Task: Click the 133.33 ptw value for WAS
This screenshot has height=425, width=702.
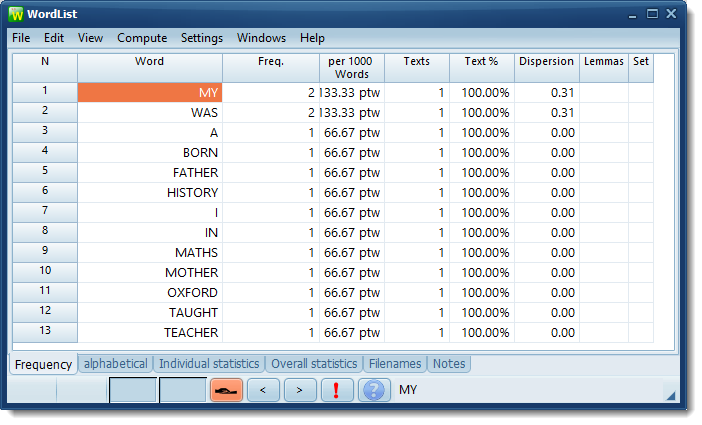Action: 352,113
